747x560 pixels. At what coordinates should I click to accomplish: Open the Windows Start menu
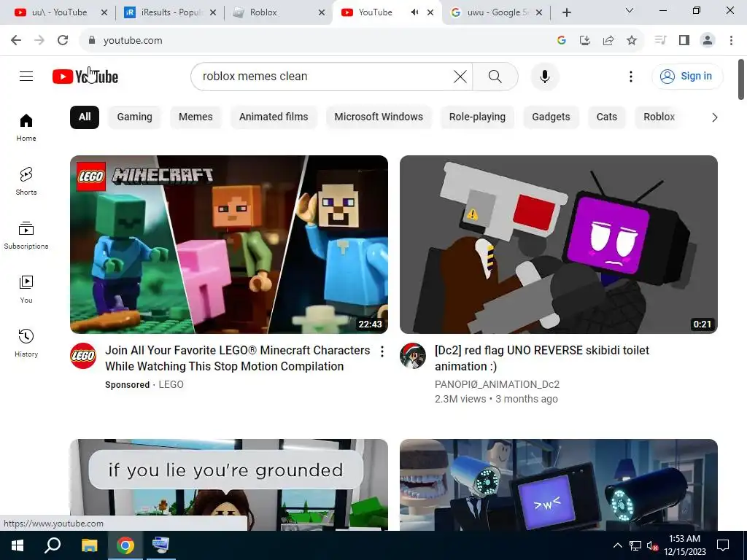(x=18, y=545)
